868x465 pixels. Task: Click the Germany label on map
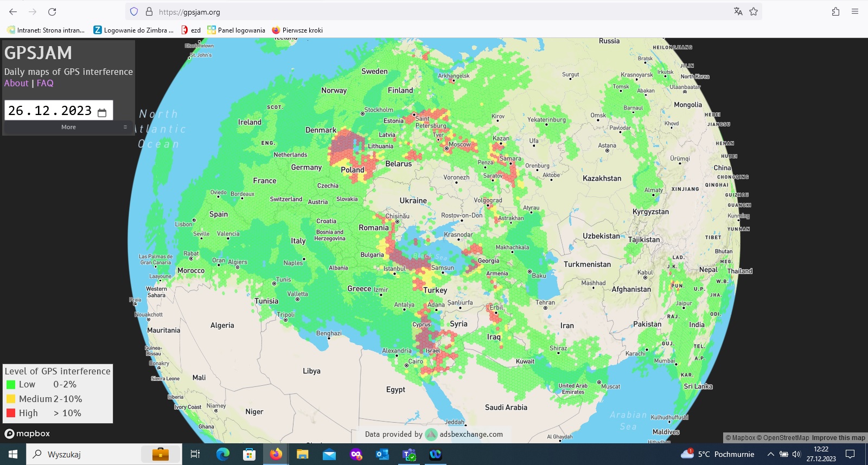pyautogui.click(x=307, y=168)
